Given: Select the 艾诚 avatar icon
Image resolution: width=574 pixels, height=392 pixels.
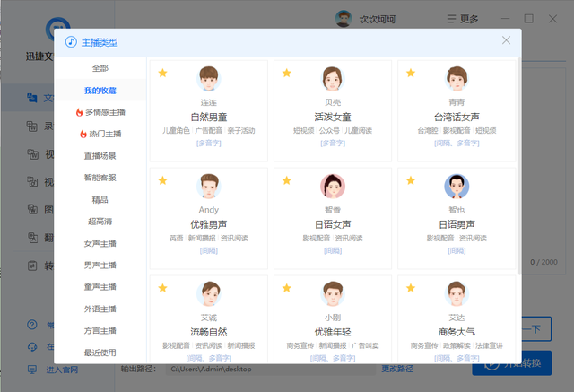Looking at the screenshot, I should click(209, 294).
